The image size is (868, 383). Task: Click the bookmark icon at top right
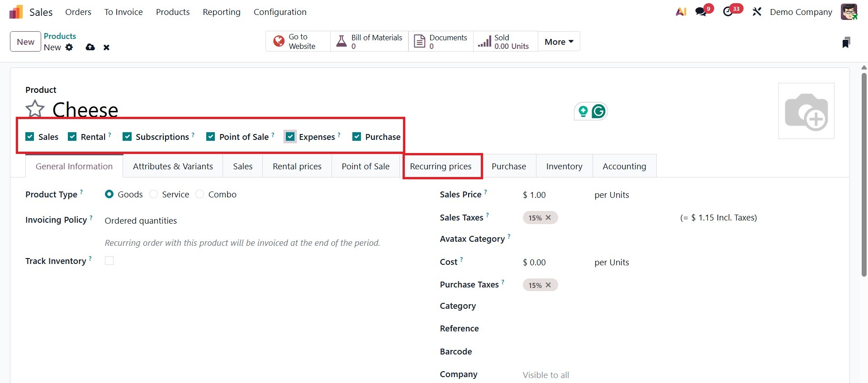pyautogui.click(x=846, y=43)
